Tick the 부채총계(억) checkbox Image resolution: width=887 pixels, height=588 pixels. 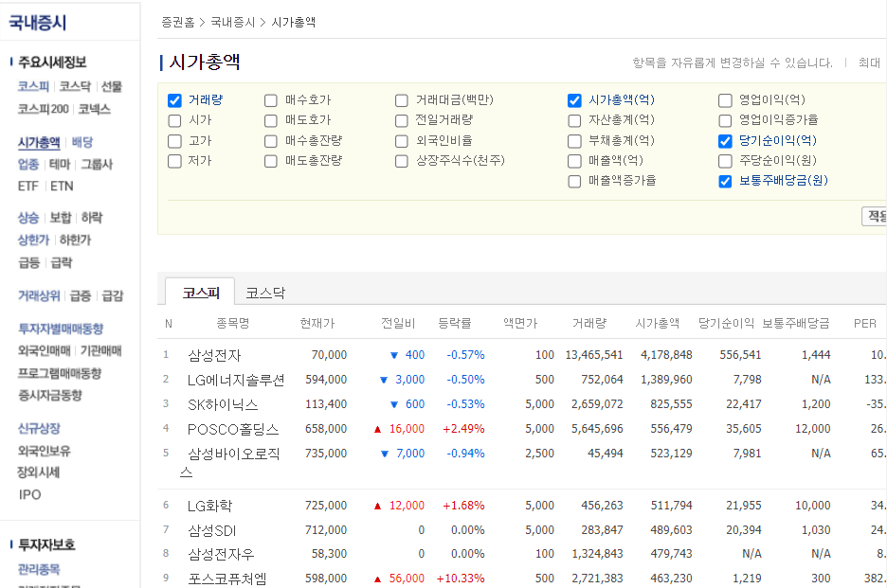(x=574, y=141)
